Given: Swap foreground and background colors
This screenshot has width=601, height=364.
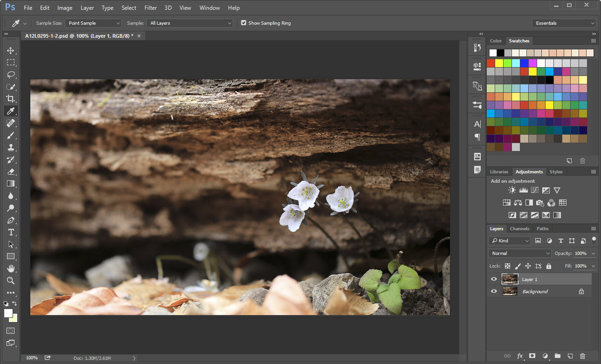Looking at the screenshot, I should pyautogui.click(x=14, y=303).
